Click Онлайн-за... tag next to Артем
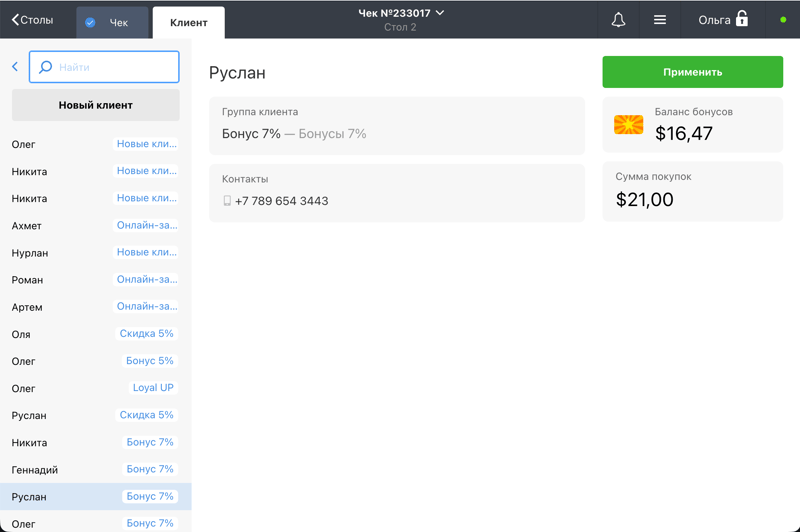The height and width of the screenshot is (532, 800). click(x=146, y=306)
